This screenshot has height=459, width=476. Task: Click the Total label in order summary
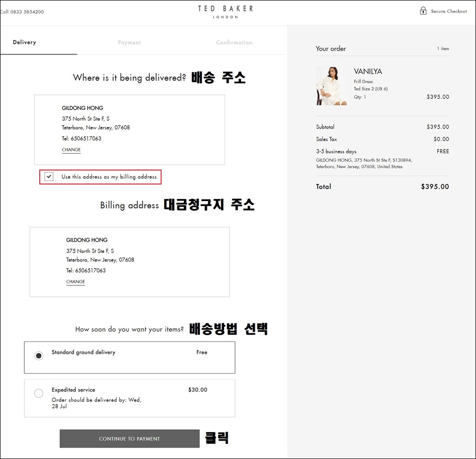point(324,187)
